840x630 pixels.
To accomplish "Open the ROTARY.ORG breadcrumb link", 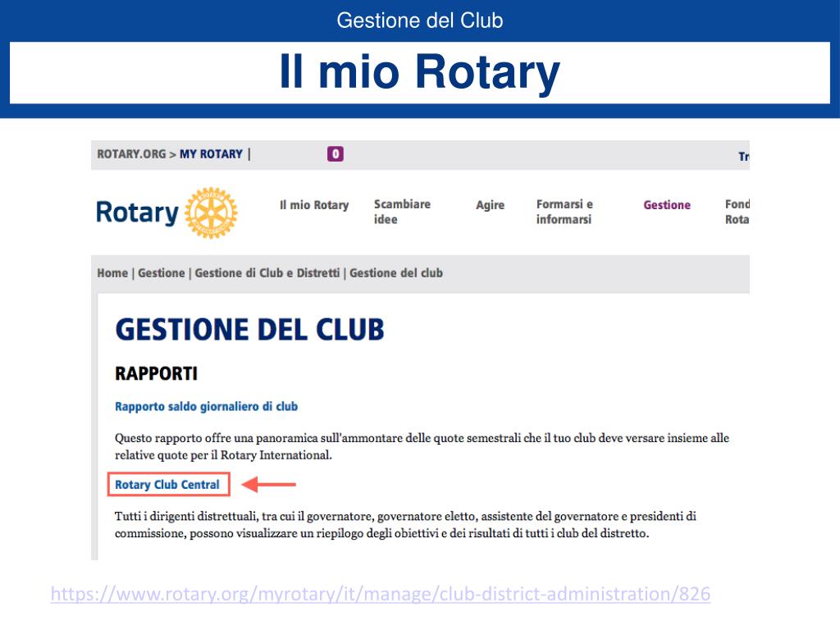I will (131, 154).
